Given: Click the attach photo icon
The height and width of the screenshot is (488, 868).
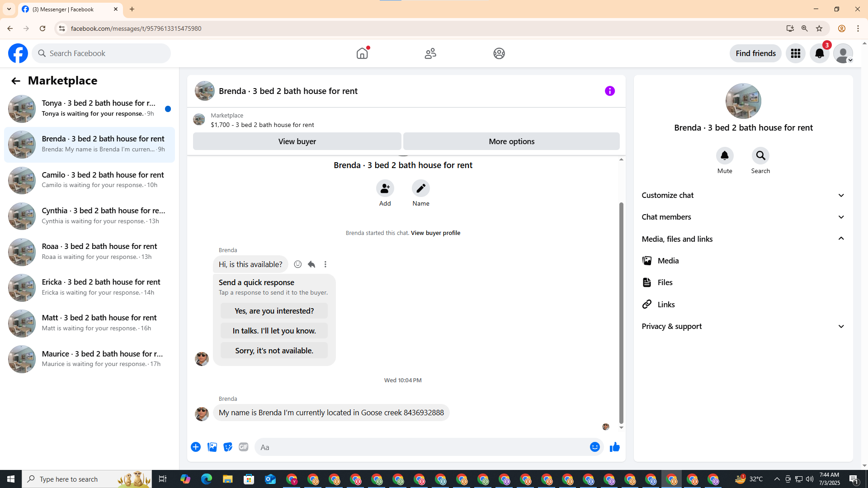Looking at the screenshot, I should [212, 447].
